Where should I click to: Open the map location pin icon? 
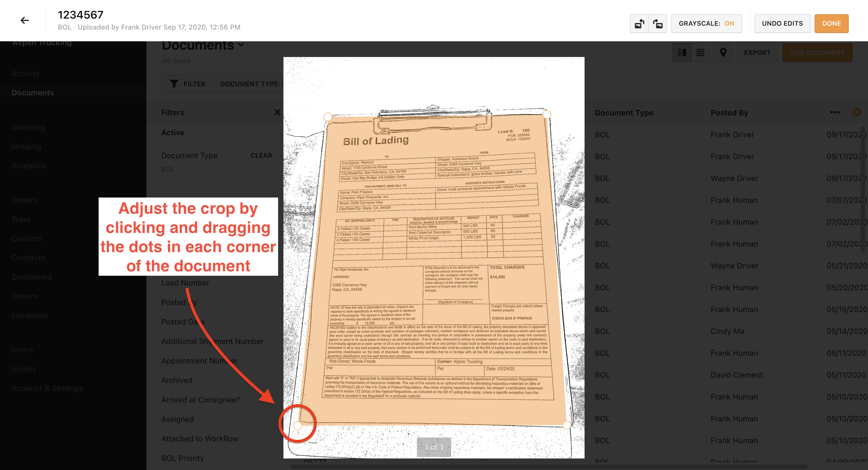click(723, 53)
